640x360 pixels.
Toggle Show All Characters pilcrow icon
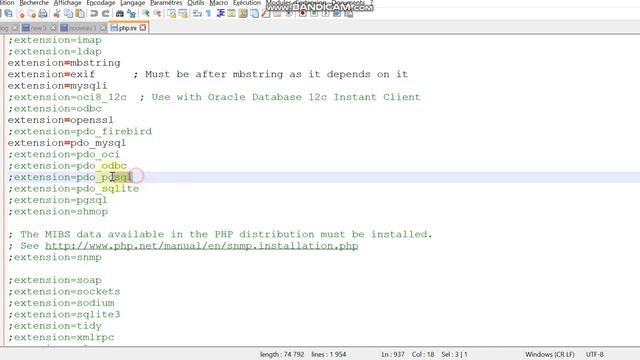(208, 13)
